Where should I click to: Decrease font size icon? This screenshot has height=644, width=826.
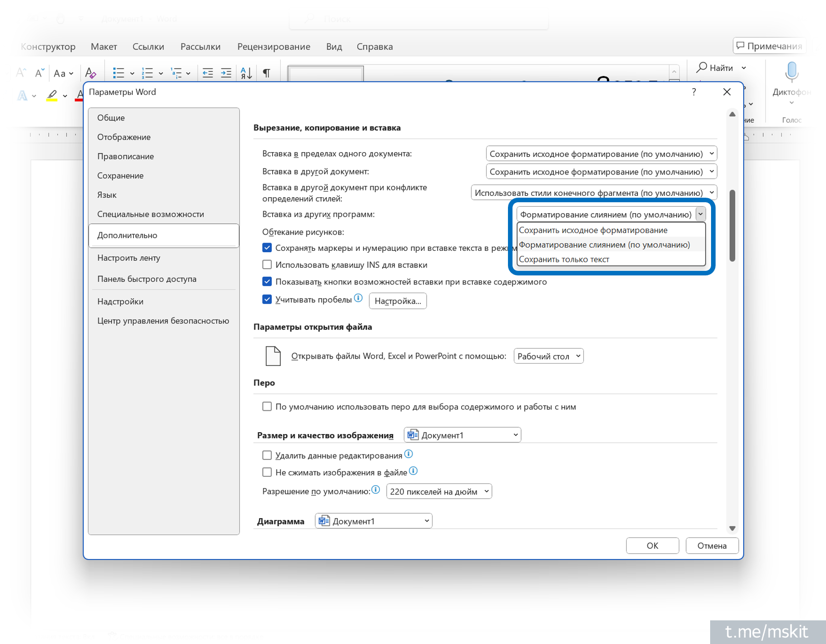[x=40, y=73]
